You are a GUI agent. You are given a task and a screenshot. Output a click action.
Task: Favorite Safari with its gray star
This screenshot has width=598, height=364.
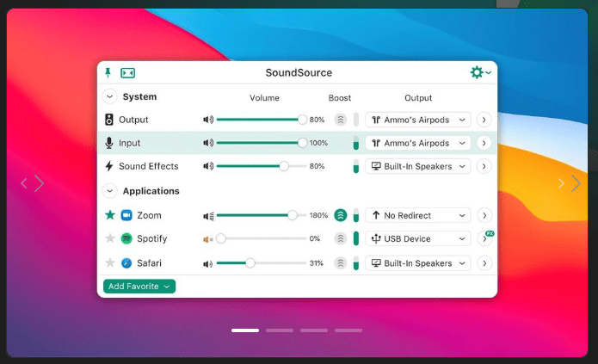110,262
